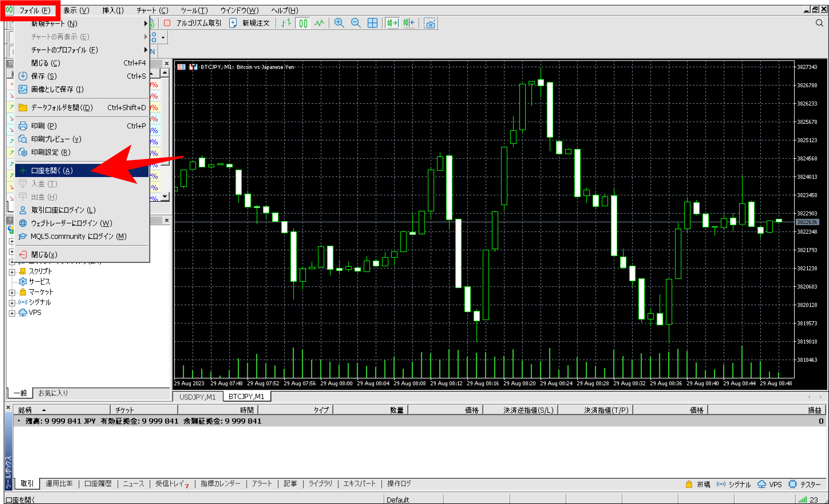Click the market watch scroll up arrow
Screen dimensions: 829x504
tap(165, 73)
